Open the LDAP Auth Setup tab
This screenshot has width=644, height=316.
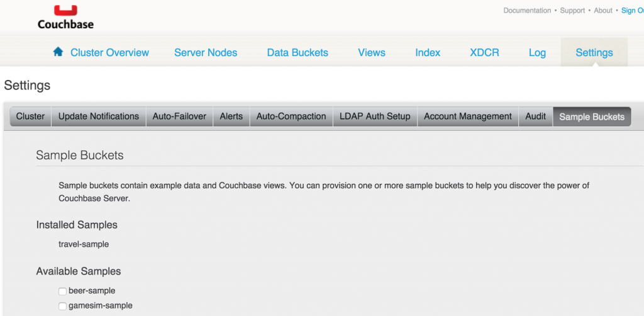pos(375,116)
